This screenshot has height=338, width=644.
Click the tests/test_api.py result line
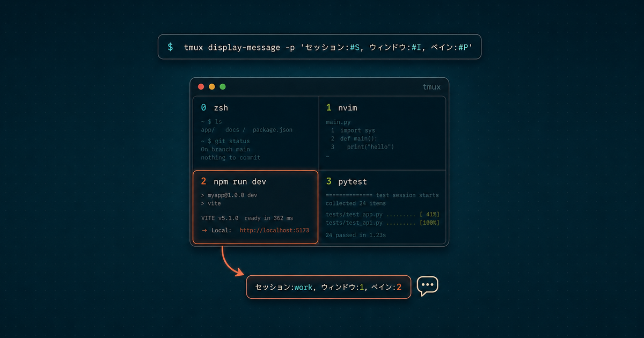pos(382,223)
